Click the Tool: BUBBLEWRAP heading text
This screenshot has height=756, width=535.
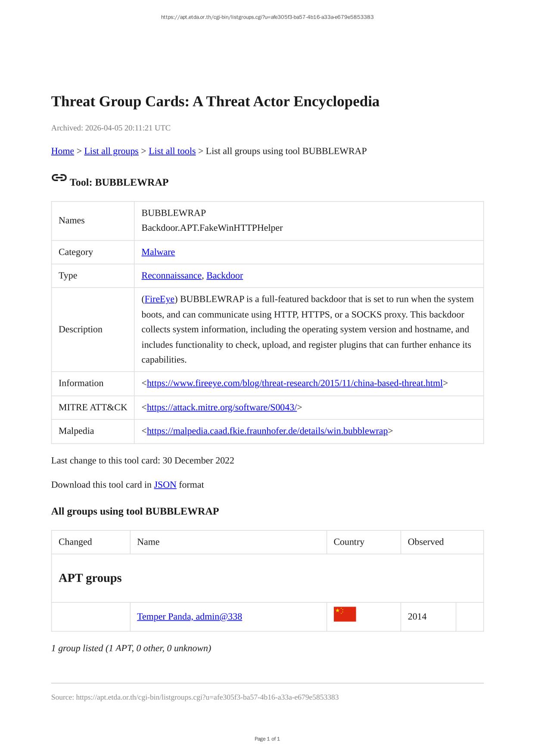point(119,183)
